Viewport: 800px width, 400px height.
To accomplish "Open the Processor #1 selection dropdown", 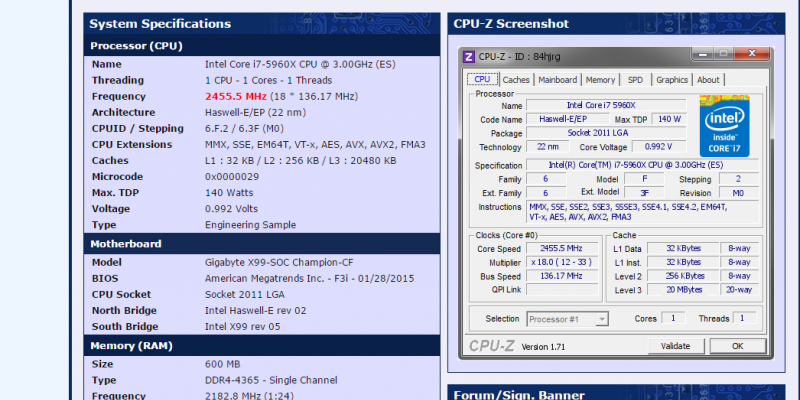I will point(567,319).
